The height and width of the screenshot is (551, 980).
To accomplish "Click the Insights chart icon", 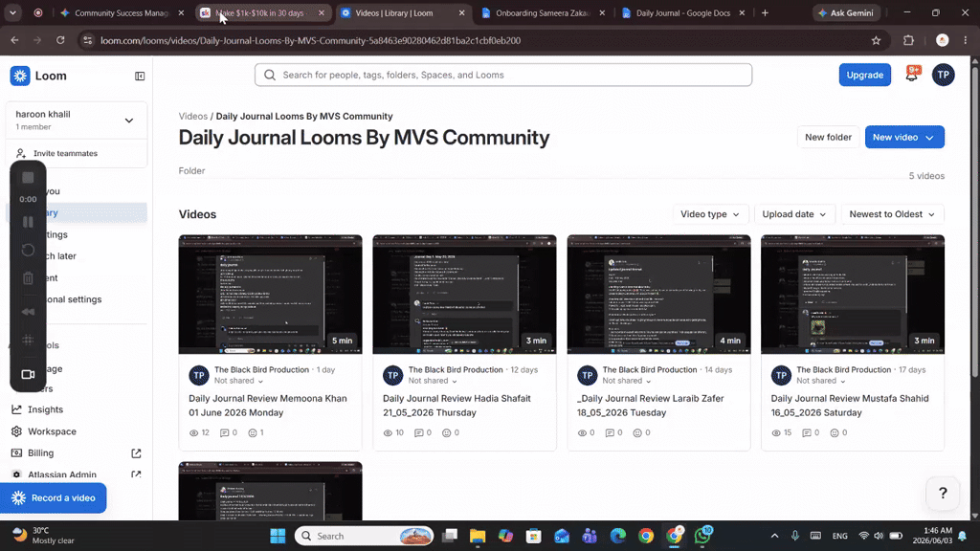I will tap(17, 409).
